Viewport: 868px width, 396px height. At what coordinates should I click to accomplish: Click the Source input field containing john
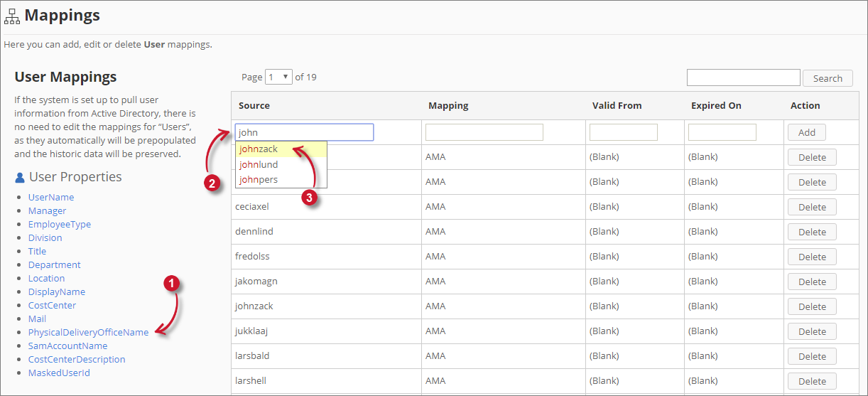[304, 132]
